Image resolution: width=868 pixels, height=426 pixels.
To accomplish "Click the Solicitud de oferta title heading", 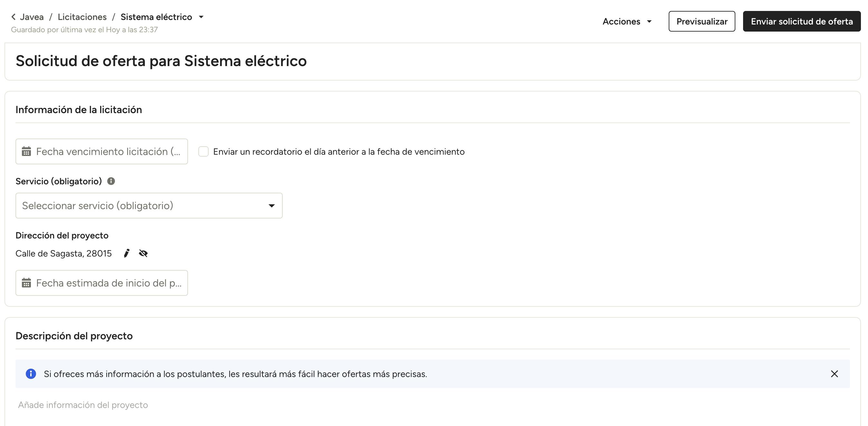I will pos(161,61).
